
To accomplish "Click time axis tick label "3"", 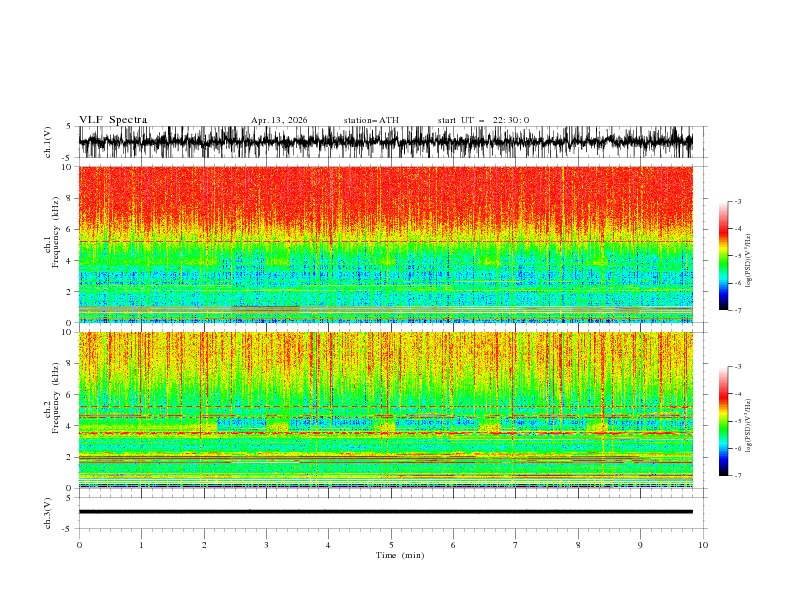I will (266, 545).
